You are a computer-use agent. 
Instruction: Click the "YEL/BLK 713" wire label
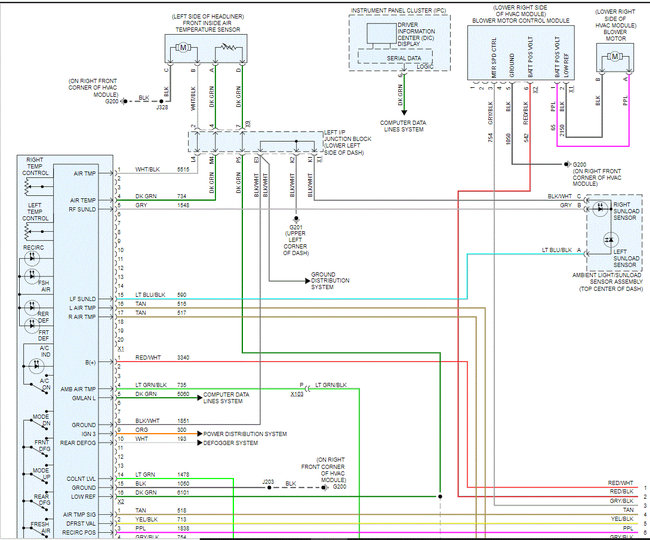tap(161, 519)
